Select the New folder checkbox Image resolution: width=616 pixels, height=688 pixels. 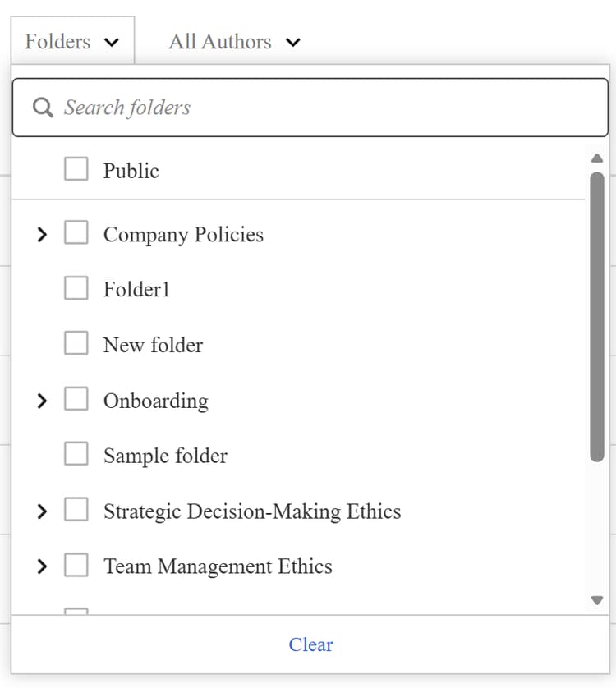[76, 343]
